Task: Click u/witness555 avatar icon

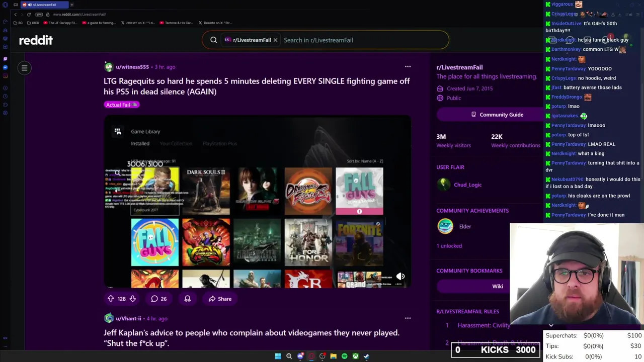Action: (x=109, y=67)
